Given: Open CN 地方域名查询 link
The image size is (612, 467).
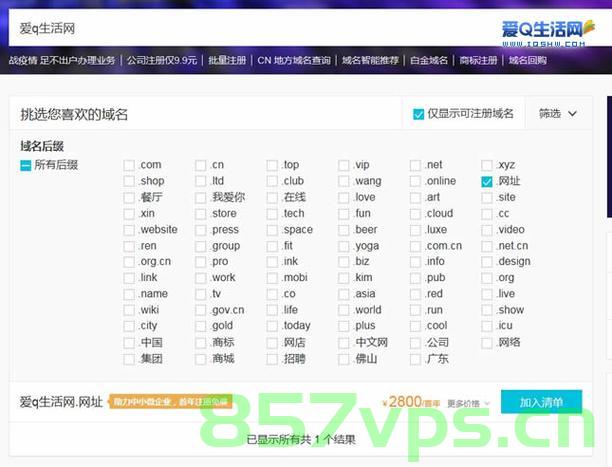Looking at the screenshot, I should click(x=294, y=60).
